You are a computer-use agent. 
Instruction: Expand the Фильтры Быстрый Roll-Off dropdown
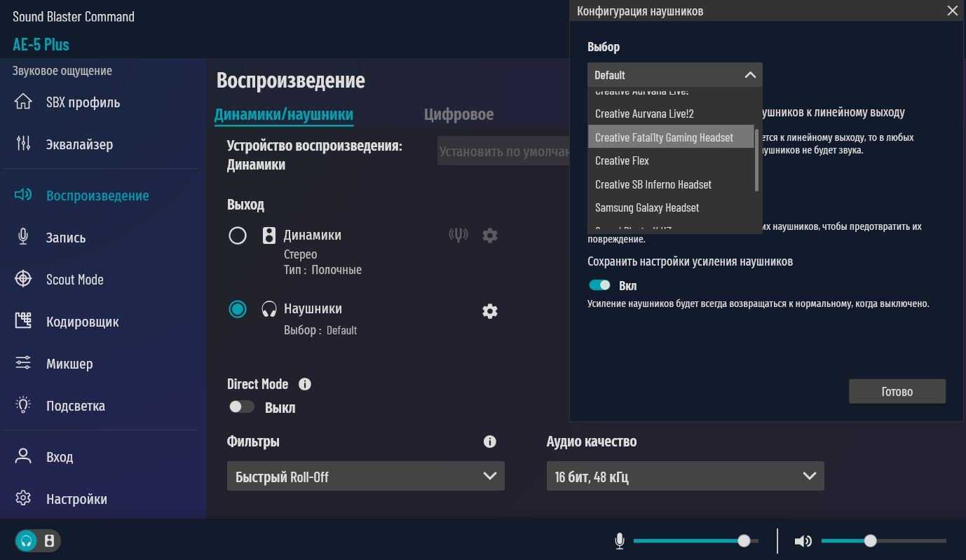pos(365,477)
